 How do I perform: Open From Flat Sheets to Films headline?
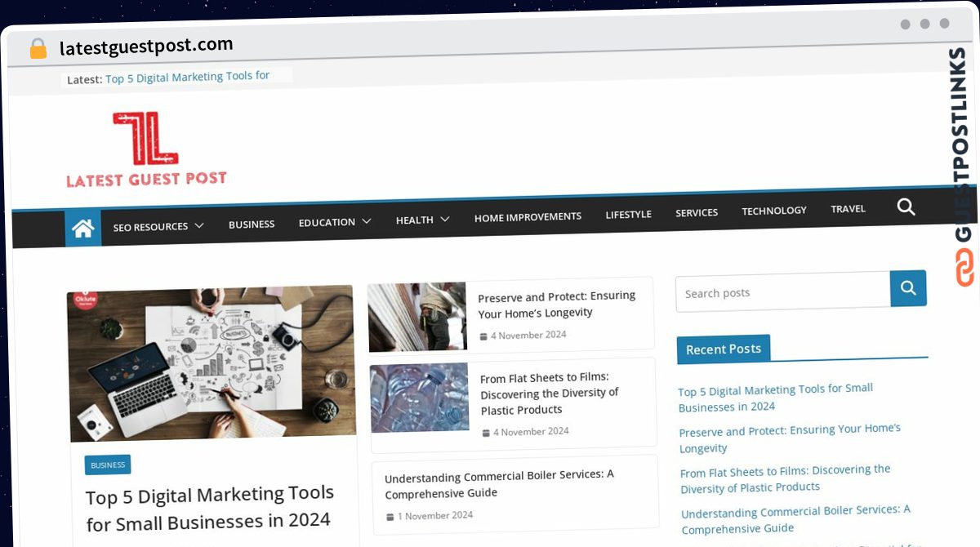click(x=550, y=394)
